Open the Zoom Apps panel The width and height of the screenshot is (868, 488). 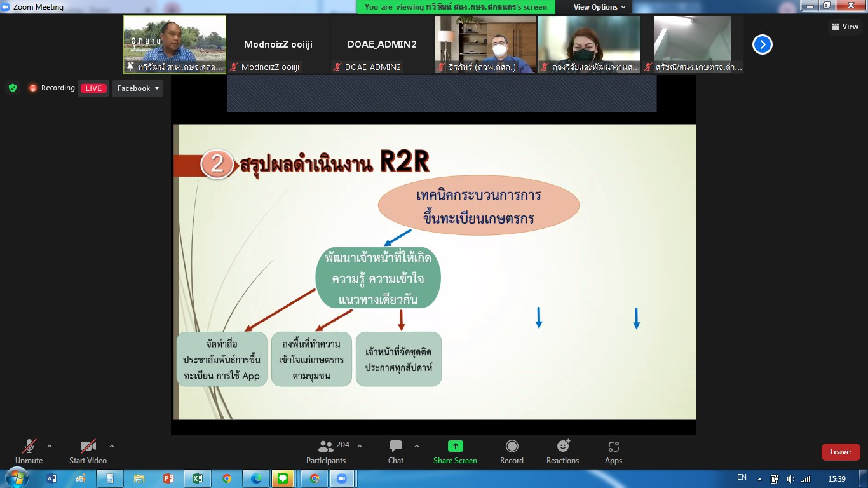pyautogui.click(x=613, y=452)
